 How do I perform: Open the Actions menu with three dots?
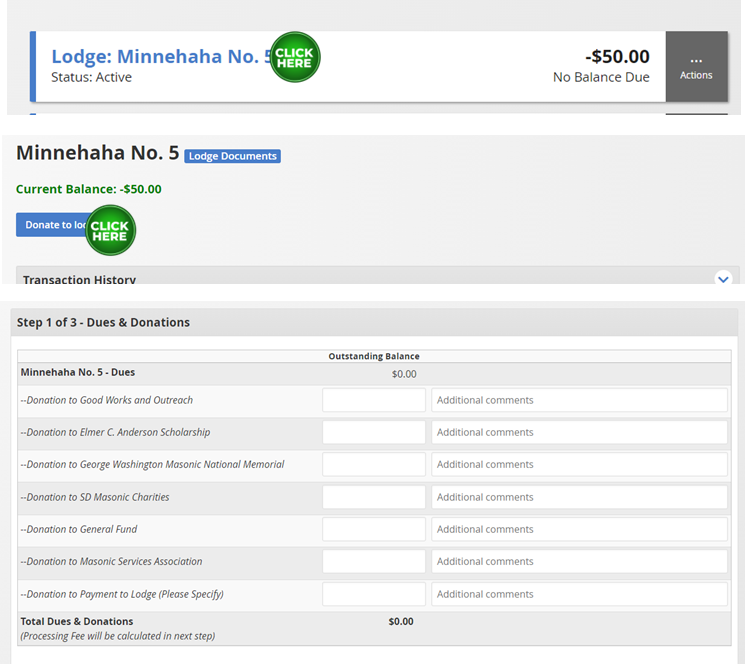point(696,66)
